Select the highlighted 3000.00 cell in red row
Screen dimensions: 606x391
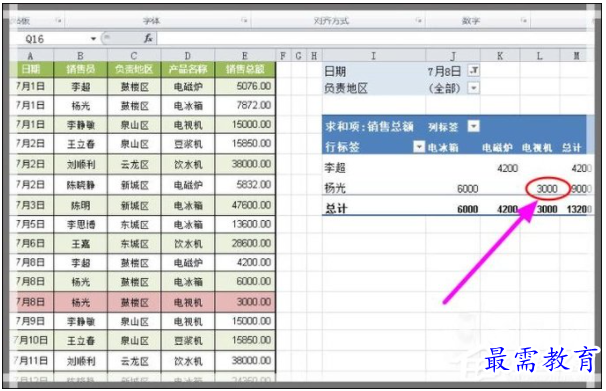(x=245, y=302)
